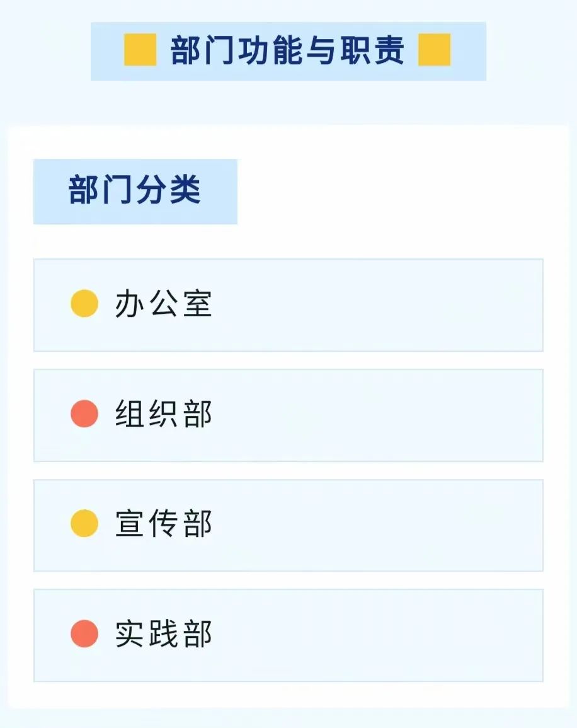Click the red dot beside 实践部
Screen dimensions: 577x728
coord(84,633)
